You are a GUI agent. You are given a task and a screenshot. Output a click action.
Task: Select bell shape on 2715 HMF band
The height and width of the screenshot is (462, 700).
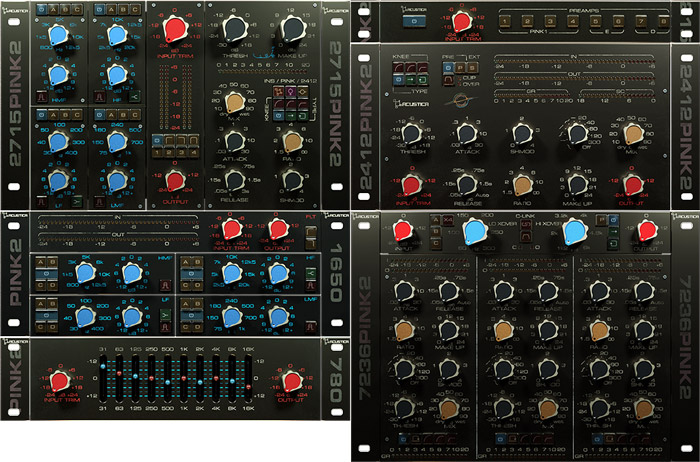point(42,96)
